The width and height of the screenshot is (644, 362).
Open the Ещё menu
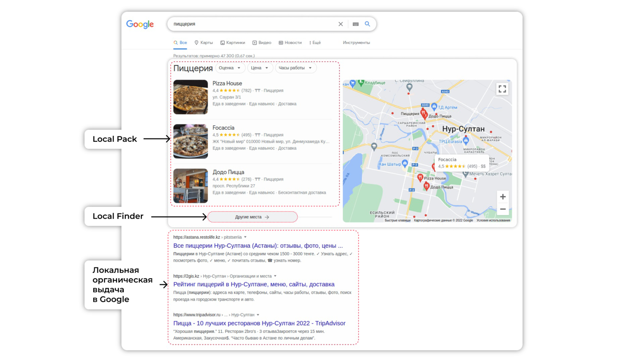click(x=315, y=43)
